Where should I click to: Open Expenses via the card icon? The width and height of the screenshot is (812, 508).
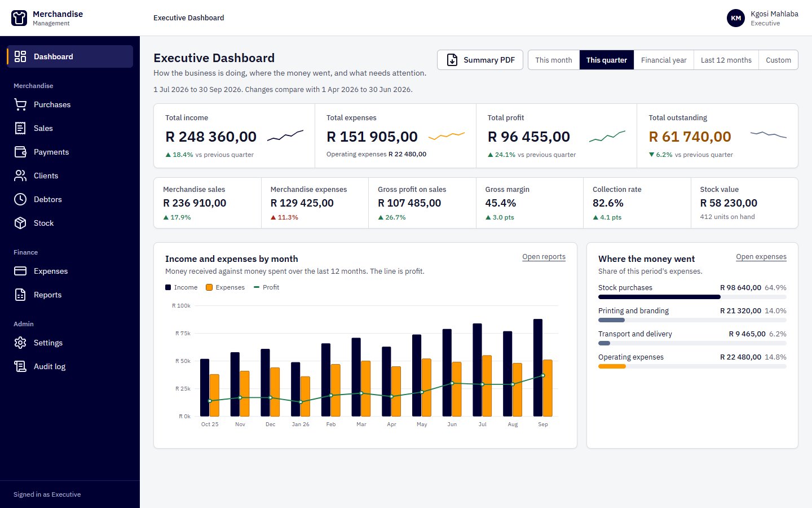pos(20,271)
